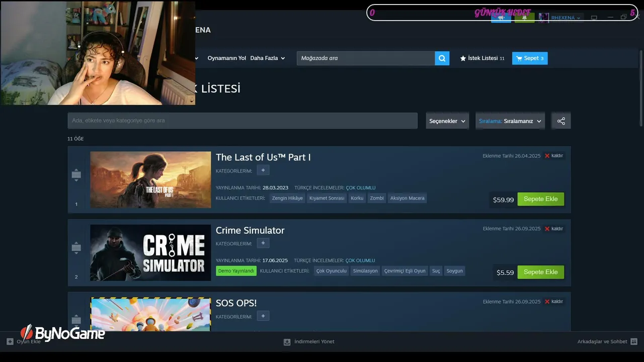644x362 pixels.
Task: Click the drag handle for SOS OPS!
Action: [76, 320]
